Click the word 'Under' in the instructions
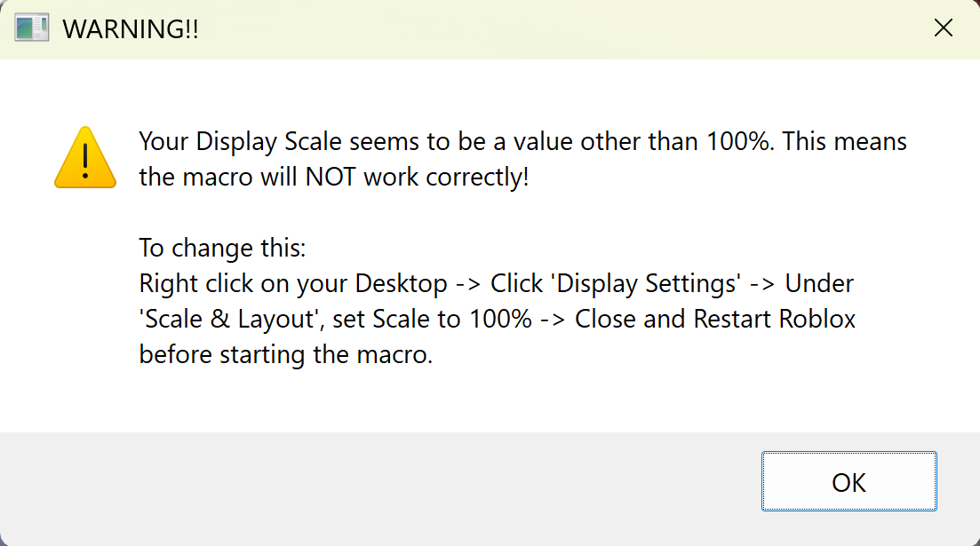The width and height of the screenshot is (980, 546). tap(819, 284)
